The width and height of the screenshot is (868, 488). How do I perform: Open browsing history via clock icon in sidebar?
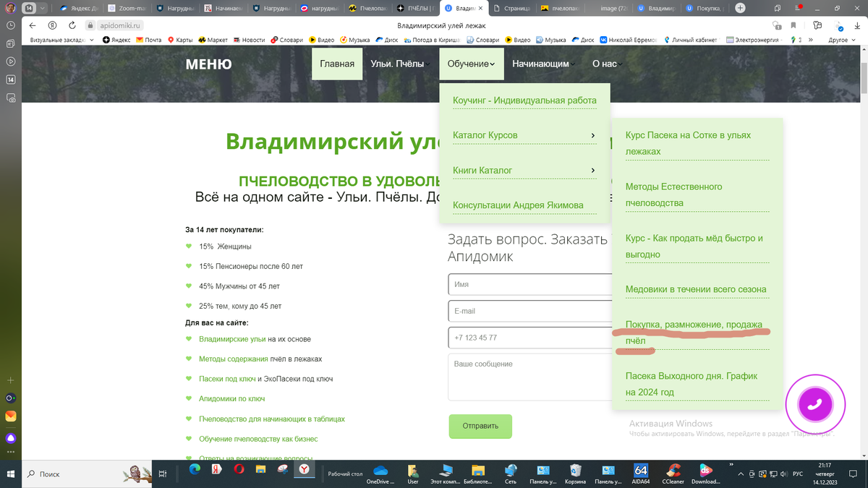pos(9,25)
